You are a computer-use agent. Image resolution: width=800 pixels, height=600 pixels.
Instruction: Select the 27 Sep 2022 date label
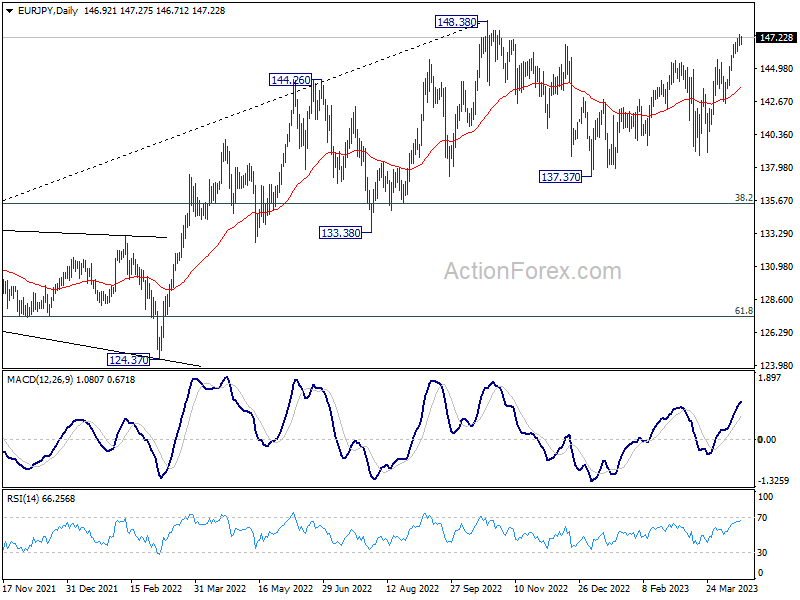476,588
